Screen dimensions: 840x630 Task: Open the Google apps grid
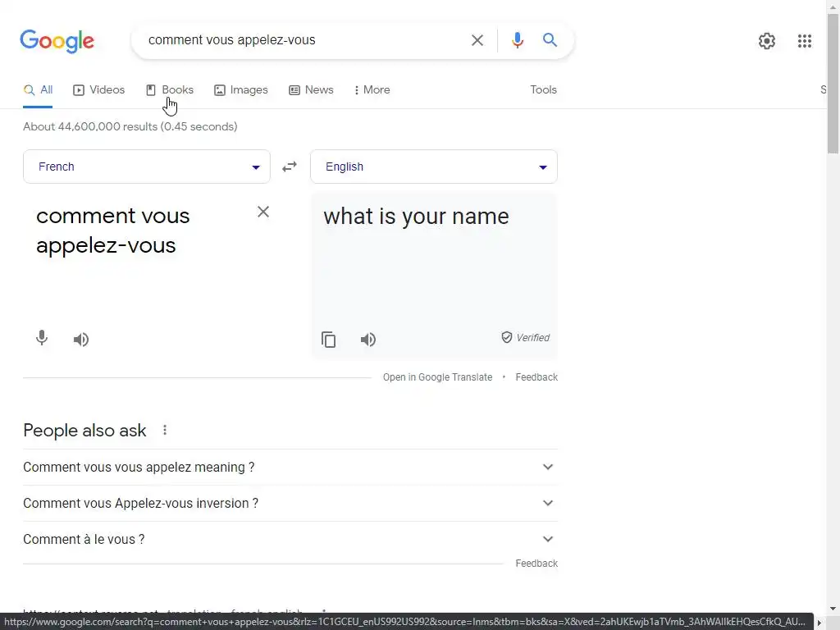pos(805,41)
